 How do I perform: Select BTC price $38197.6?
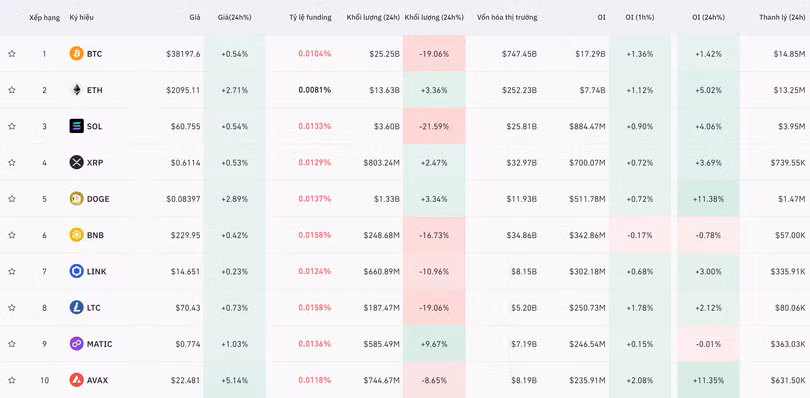183,54
